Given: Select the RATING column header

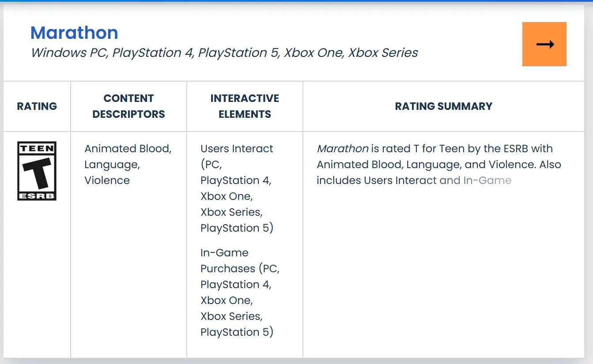Looking at the screenshot, I should pos(37,106).
